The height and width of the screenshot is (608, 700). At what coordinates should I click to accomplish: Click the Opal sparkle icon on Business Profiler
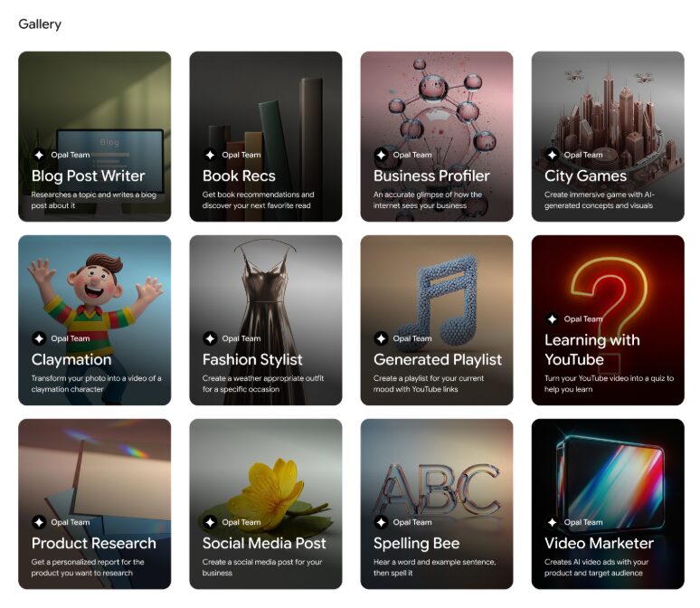pos(381,155)
